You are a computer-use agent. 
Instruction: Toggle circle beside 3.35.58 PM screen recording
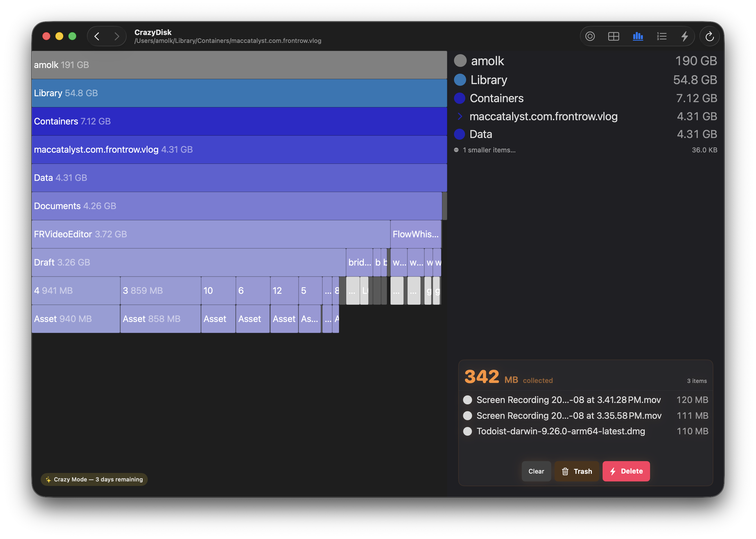(x=467, y=415)
